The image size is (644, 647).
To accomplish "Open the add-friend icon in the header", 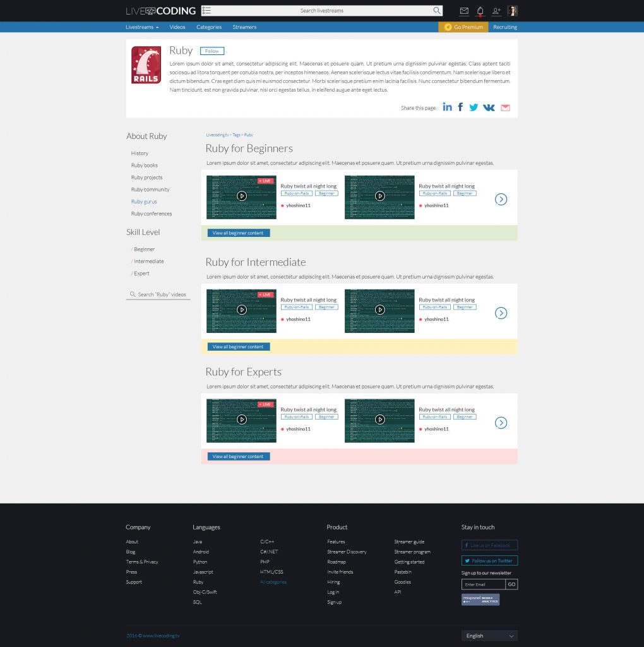I will point(496,10).
